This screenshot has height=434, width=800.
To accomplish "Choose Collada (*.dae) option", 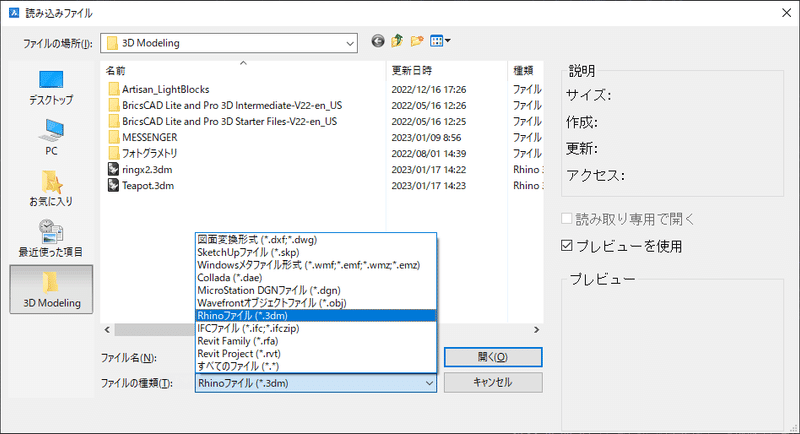I will tap(316, 278).
